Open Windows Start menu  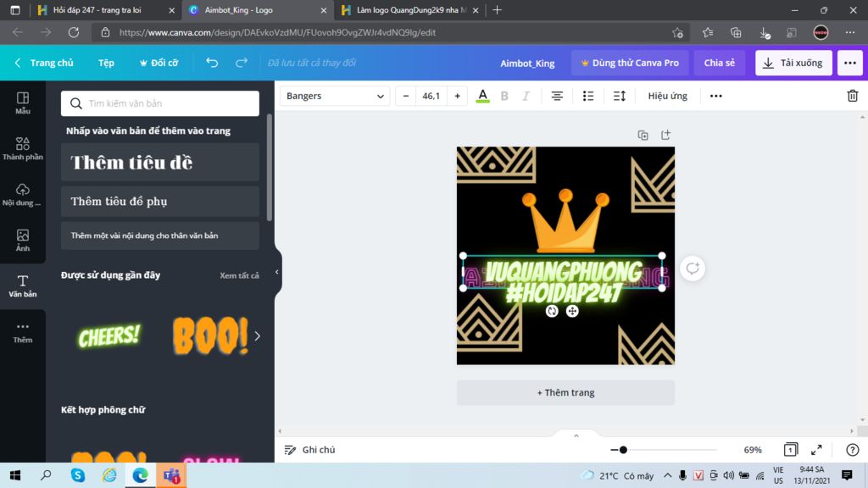coord(15,475)
